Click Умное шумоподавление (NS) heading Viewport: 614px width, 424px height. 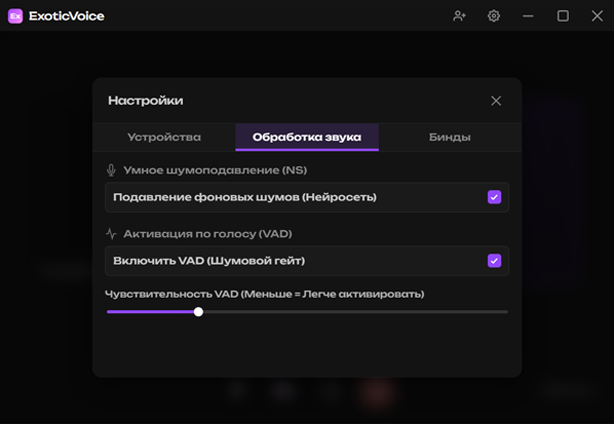click(x=215, y=170)
